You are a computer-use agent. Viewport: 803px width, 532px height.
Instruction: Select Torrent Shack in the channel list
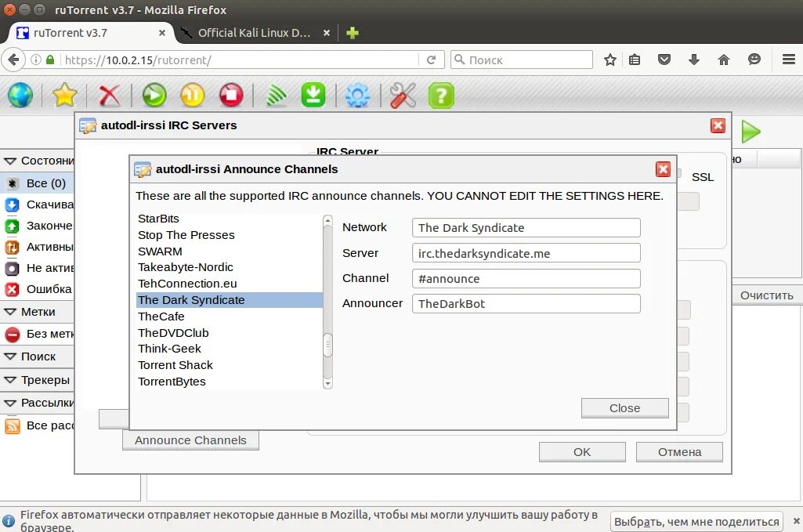click(230, 365)
